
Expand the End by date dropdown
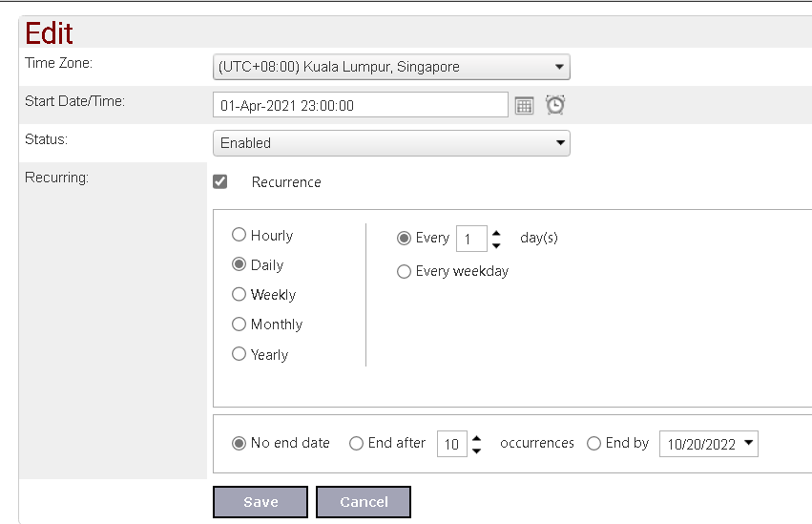click(x=748, y=443)
